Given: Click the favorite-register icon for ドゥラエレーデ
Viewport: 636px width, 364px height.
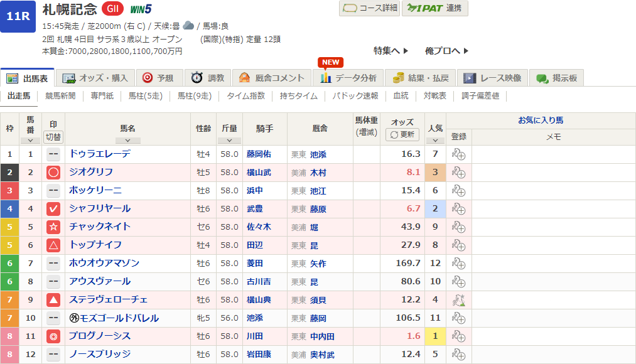Looking at the screenshot, I should click(x=458, y=154).
